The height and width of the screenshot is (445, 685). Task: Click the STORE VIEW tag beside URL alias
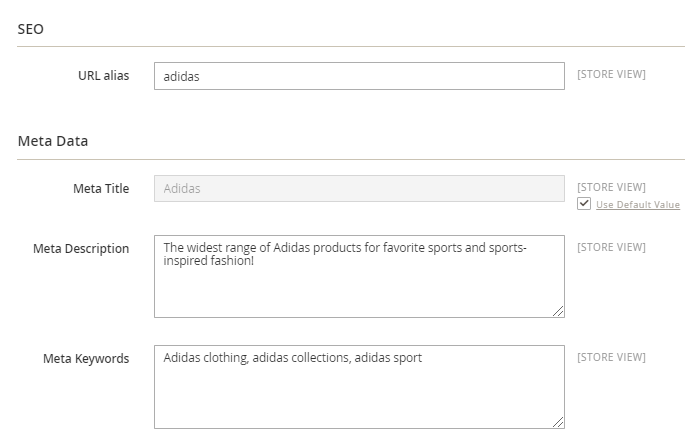611,74
